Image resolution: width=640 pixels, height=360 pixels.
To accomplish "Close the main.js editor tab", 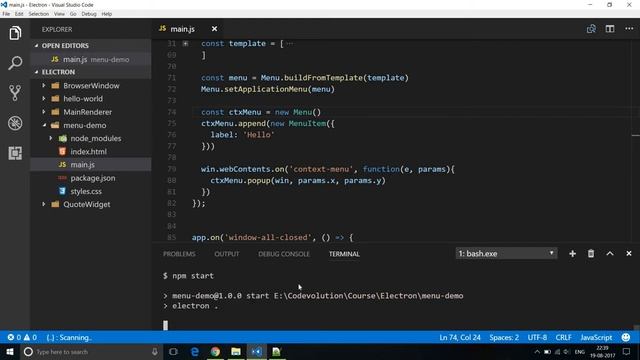I will (x=214, y=29).
